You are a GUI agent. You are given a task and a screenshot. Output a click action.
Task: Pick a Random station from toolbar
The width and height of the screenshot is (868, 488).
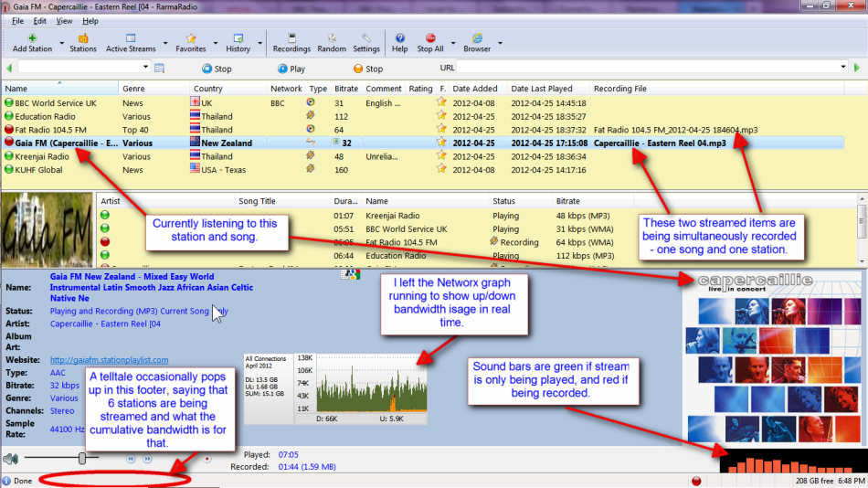coord(332,43)
